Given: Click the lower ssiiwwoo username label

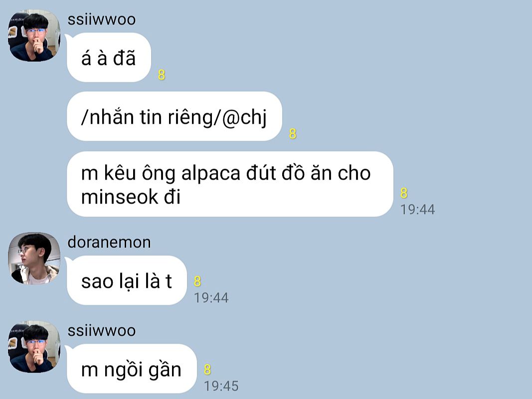Looking at the screenshot, I should [x=101, y=331].
